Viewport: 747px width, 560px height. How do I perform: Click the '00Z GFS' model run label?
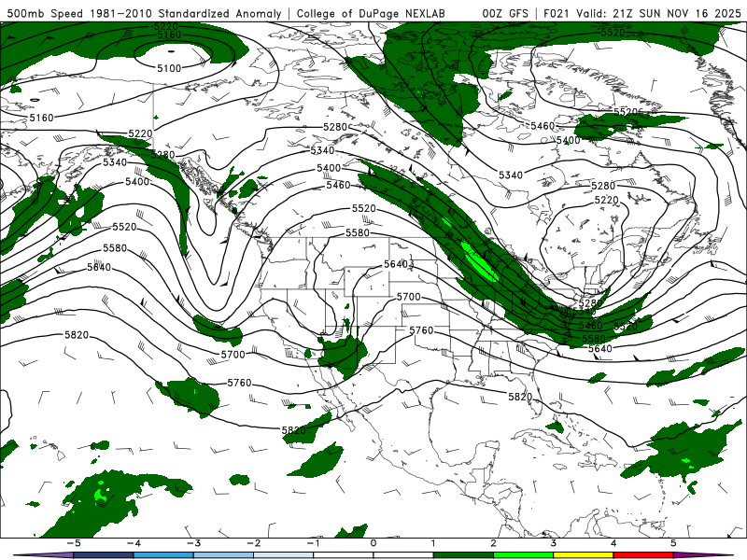[505, 13]
